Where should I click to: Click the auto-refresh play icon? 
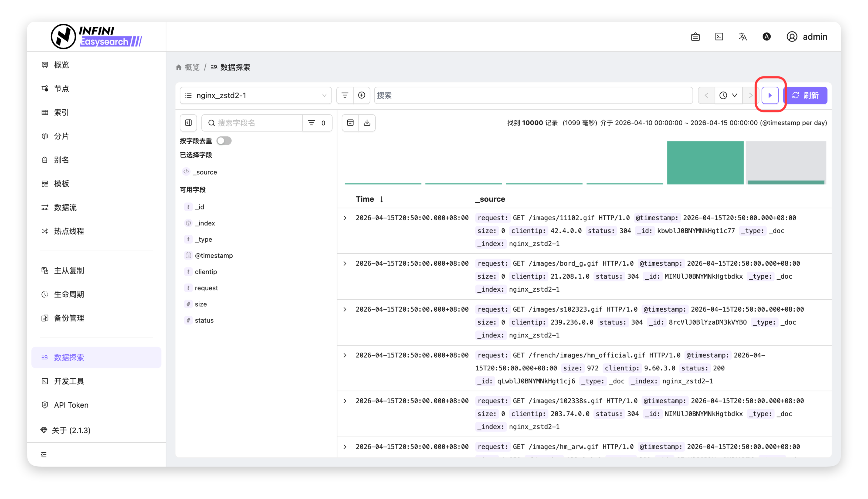[770, 95]
